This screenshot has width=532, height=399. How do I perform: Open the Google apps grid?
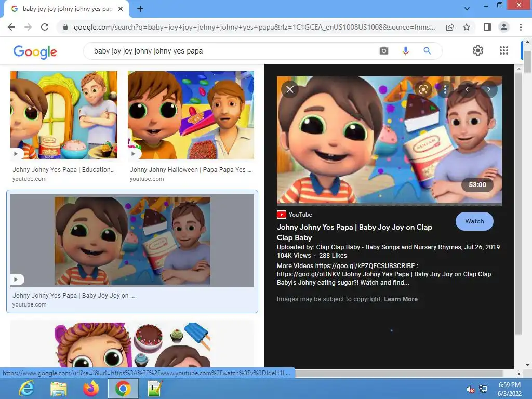(504, 50)
